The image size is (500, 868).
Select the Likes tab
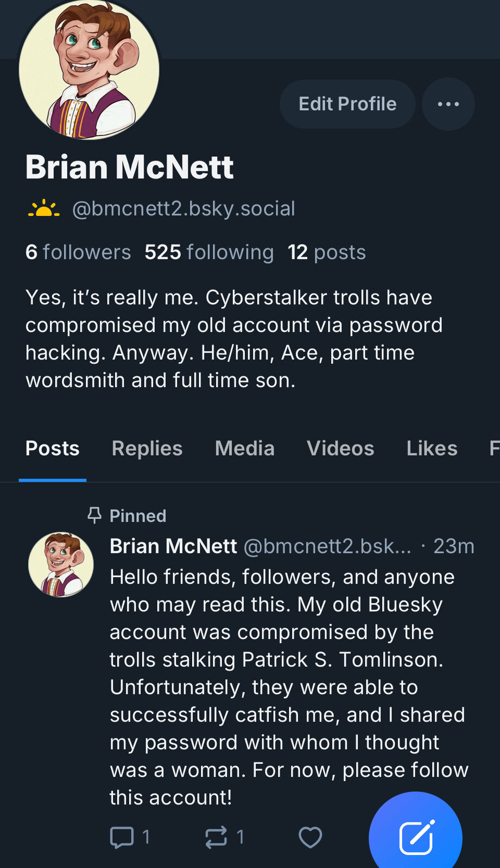432,449
